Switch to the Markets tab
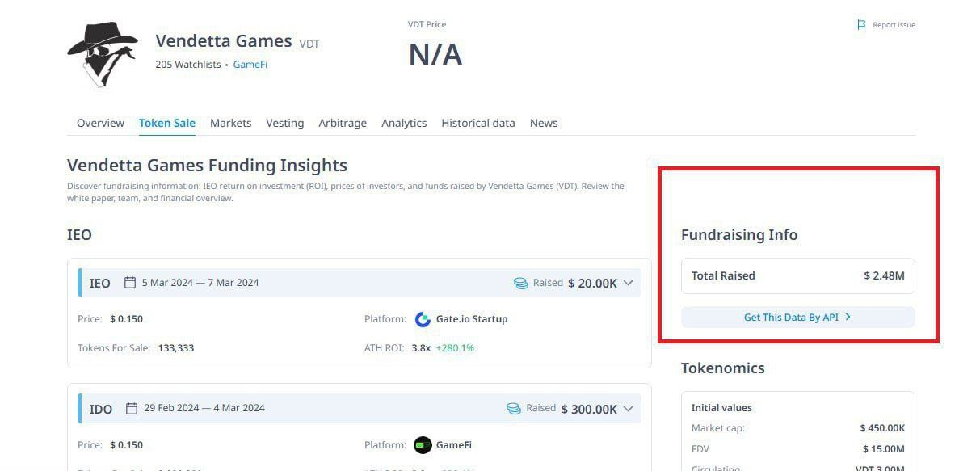 coord(230,123)
